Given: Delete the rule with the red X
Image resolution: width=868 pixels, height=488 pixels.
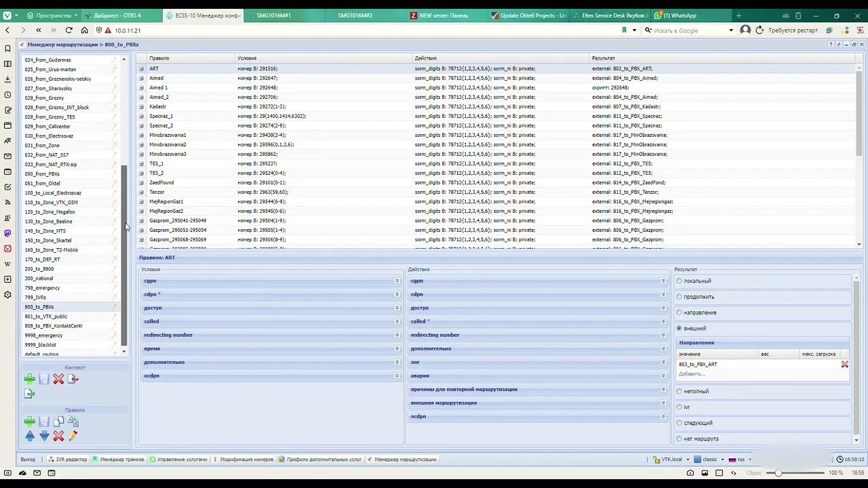Looking at the screenshot, I should [x=59, y=436].
